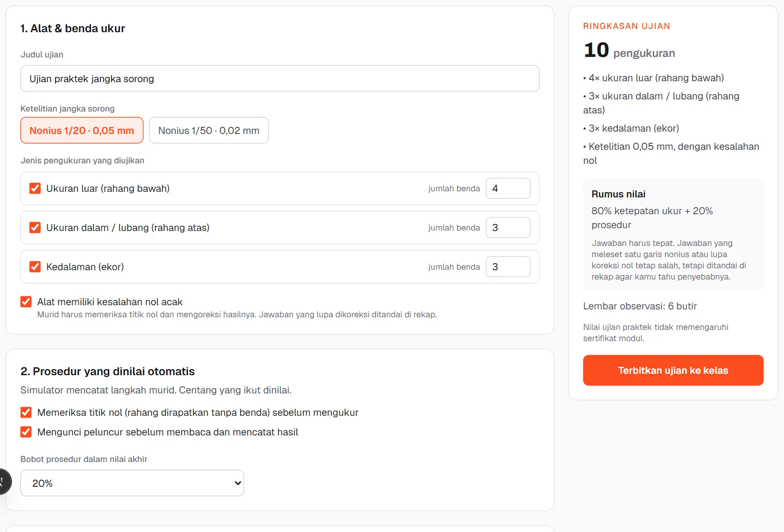Click '3× kedalaman (ekor)' summary line
The image size is (784, 532).
coord(631,128)
